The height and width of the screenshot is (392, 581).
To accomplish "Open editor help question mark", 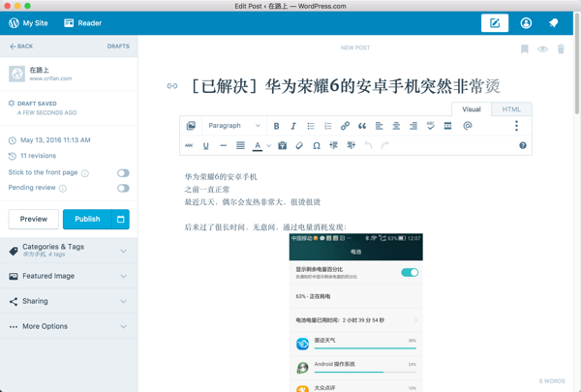I will point(523,145).
